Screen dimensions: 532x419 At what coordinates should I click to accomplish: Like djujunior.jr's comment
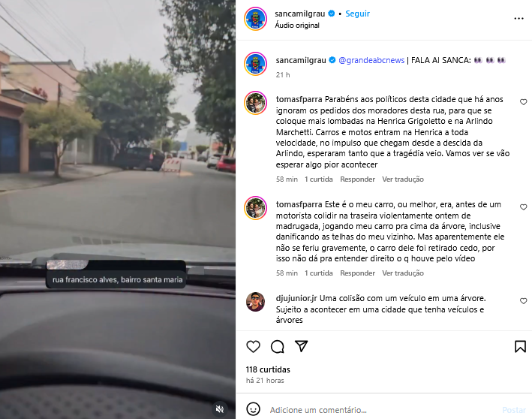tap(523, 301)
